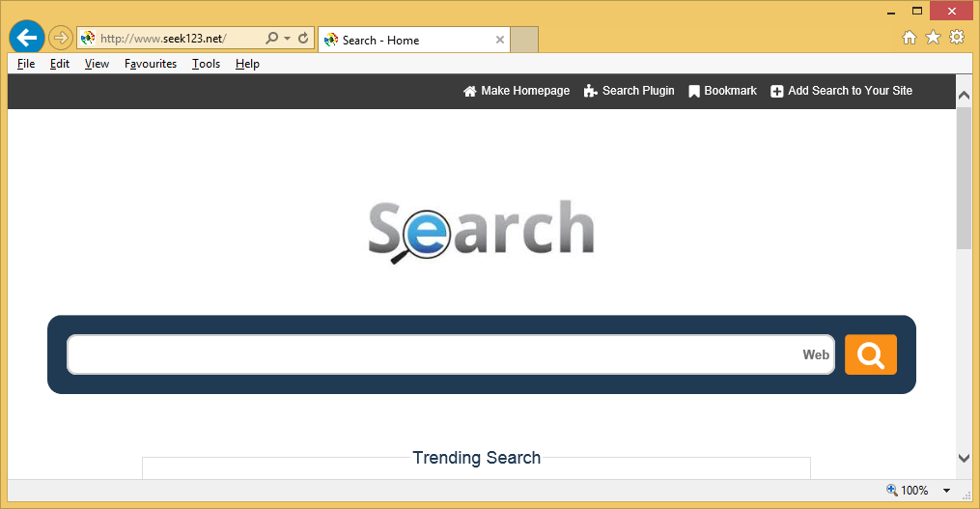Click Add Search to Your Site link

[x=850, y=91]
